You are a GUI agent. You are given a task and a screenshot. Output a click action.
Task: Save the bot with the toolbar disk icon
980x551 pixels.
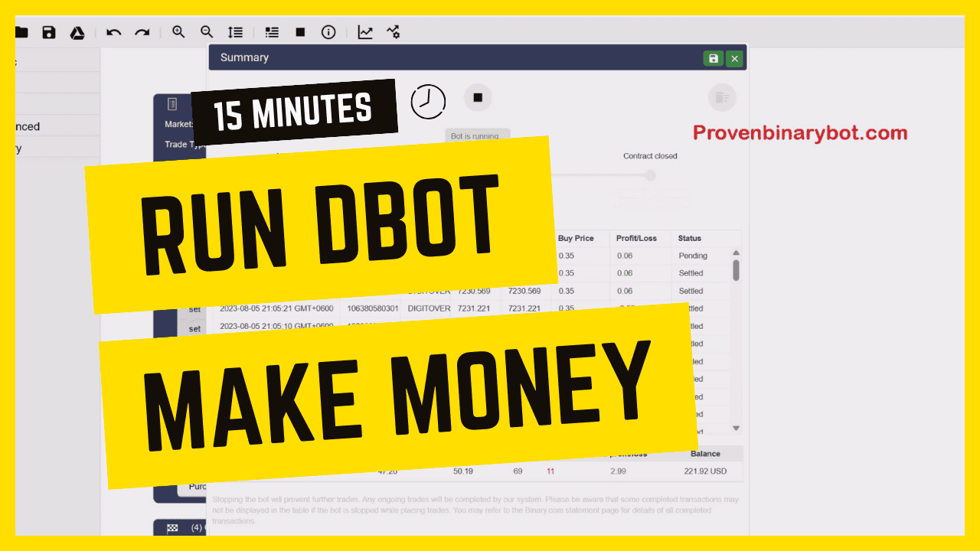49,32
